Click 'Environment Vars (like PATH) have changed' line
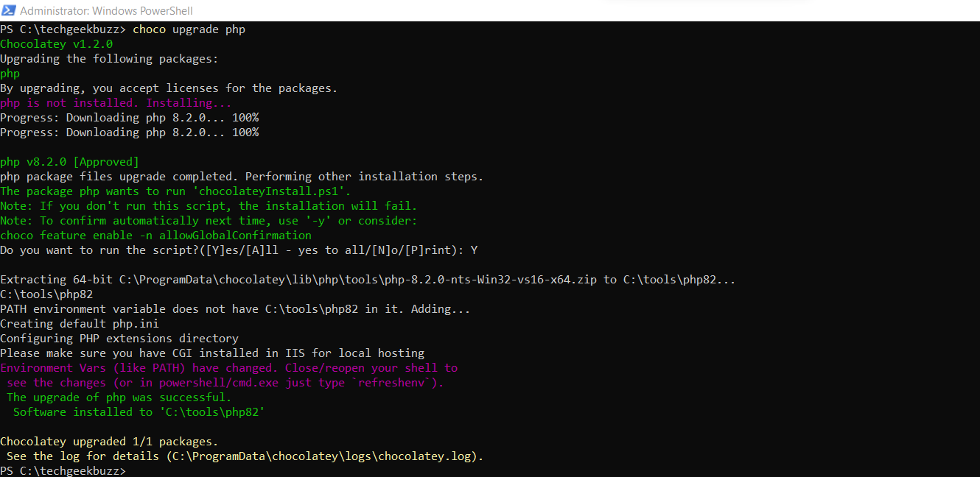The image size is (980, 477). (x=228, y=368)
